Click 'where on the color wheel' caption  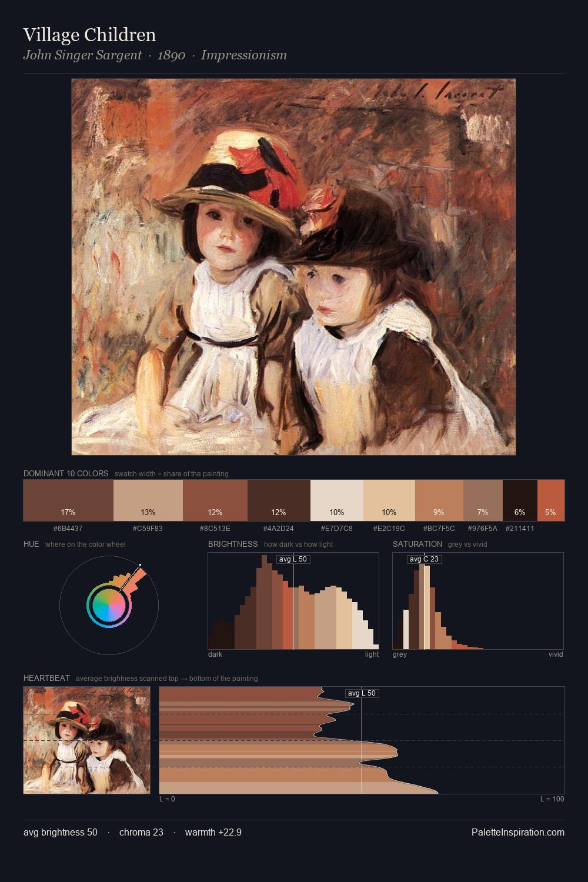coord(85,544)
